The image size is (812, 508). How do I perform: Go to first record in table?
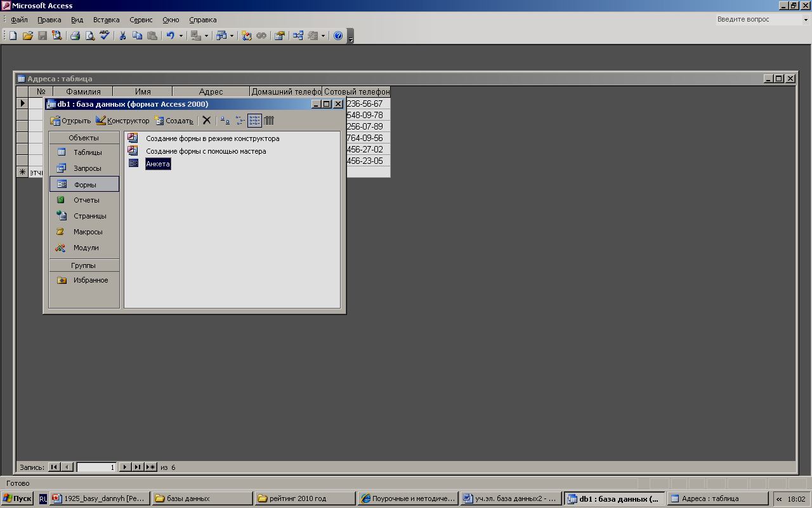[54, 467]
